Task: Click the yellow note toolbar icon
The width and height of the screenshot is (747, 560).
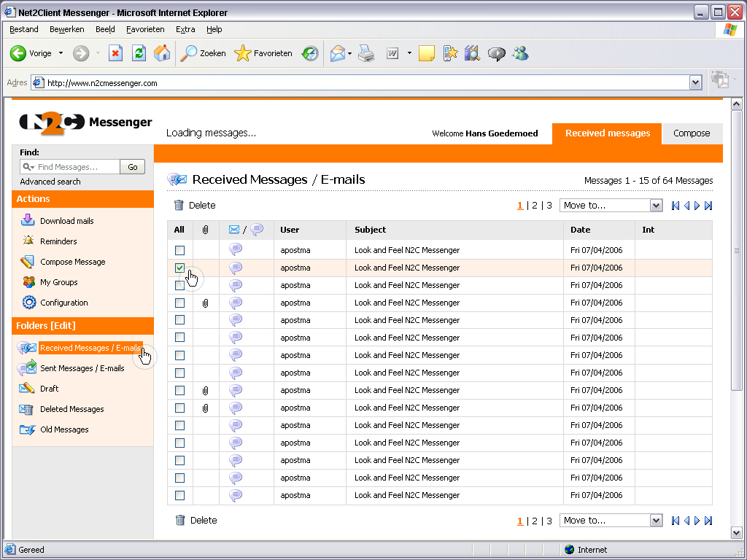Action: pyautogui.click(x=426, y=53)
